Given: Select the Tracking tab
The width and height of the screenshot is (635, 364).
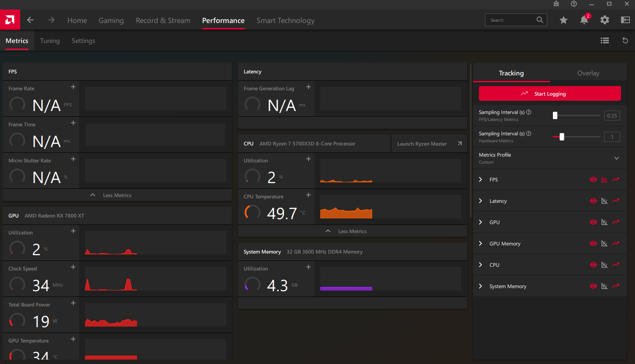Looking at the screenshot, I should [511, 73].
